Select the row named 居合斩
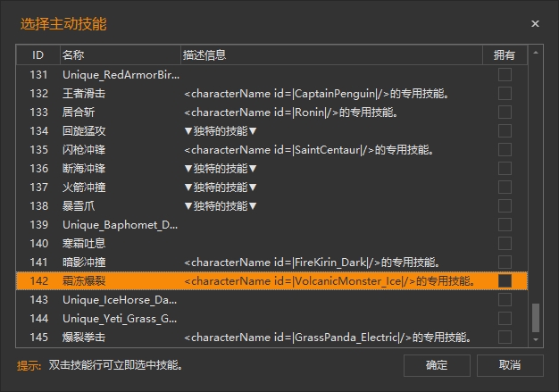This screenshot has height=392, width=559. 272,113
